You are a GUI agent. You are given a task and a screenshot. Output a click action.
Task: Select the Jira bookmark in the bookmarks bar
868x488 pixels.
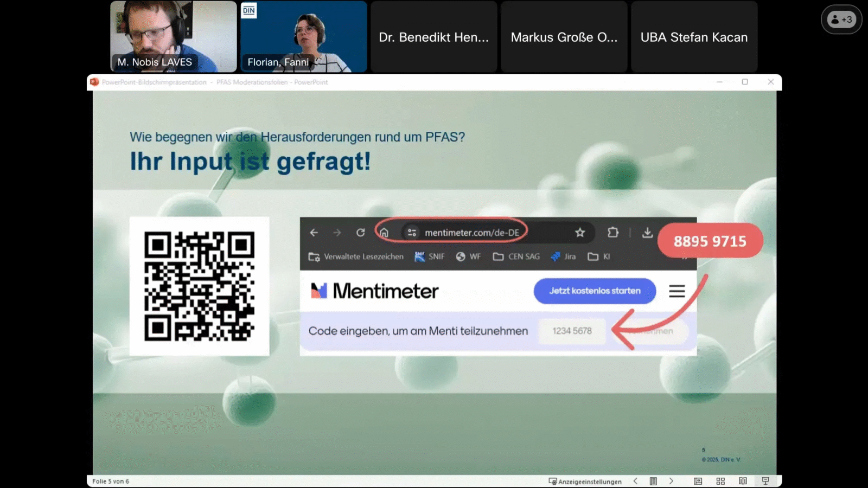click(x=563, y=256)
